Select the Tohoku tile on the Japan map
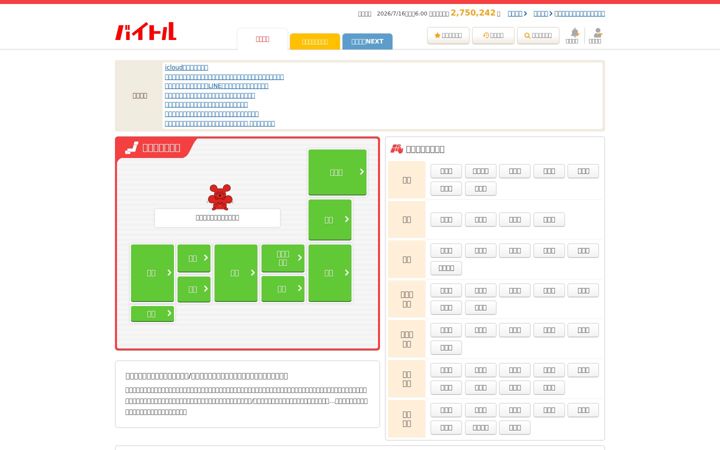Screen dimensions: 720x450 [x=330, y=220]
